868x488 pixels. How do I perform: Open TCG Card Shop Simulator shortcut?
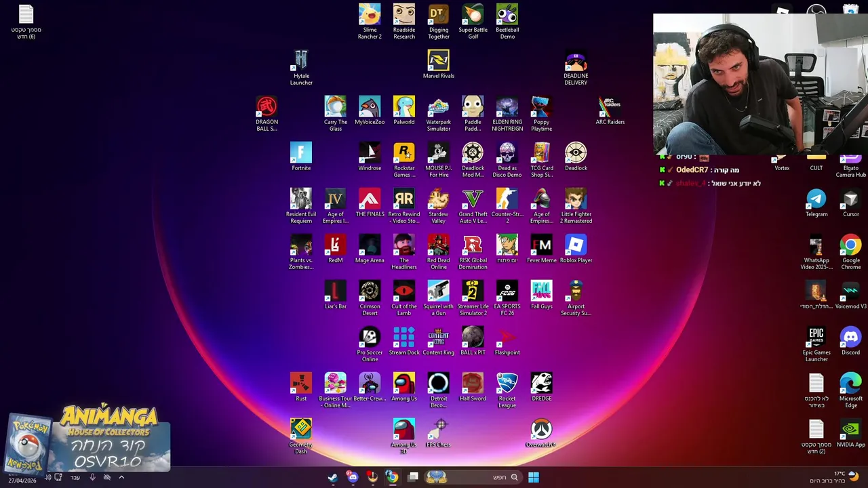click(541, 160)
